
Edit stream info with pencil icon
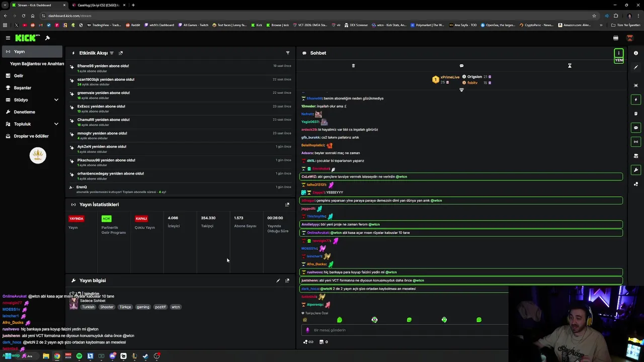click(x=278, y=281)
